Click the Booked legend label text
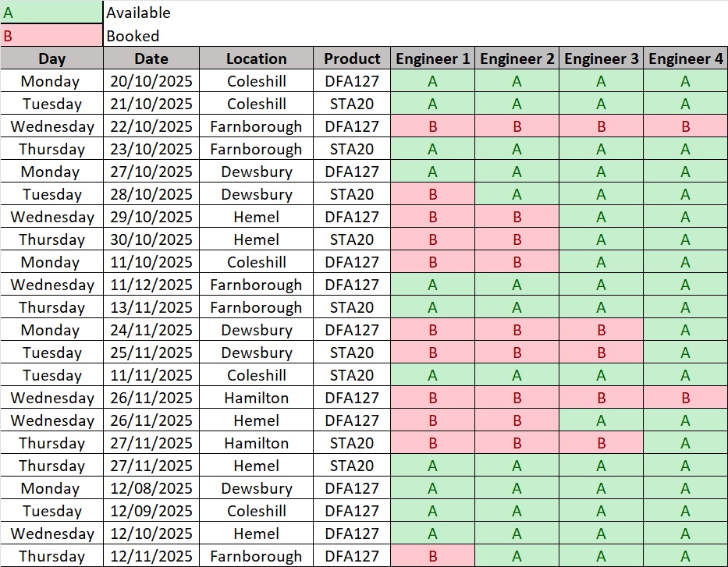 133,36
